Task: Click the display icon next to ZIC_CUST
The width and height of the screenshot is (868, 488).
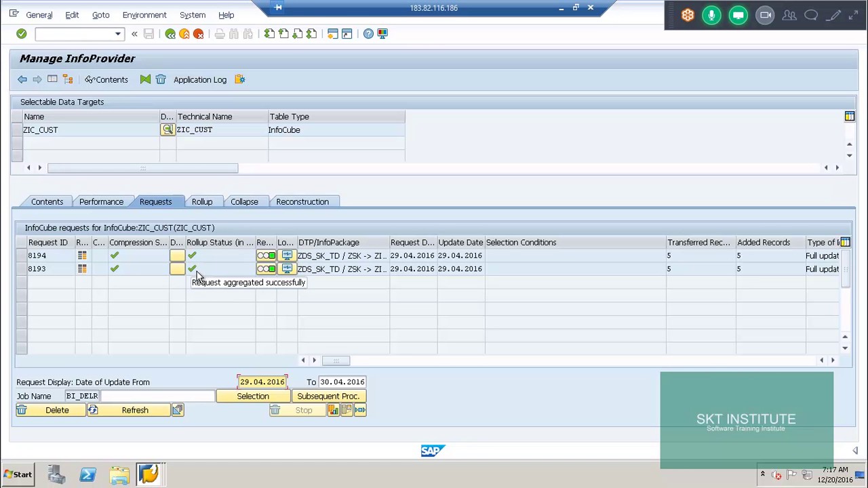Action: (x=167, y=130)
